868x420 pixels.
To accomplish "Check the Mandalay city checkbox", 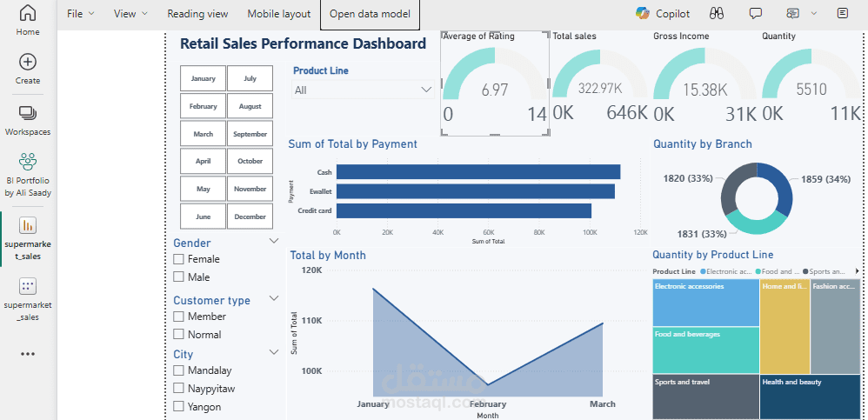I will tap(178, 370).
